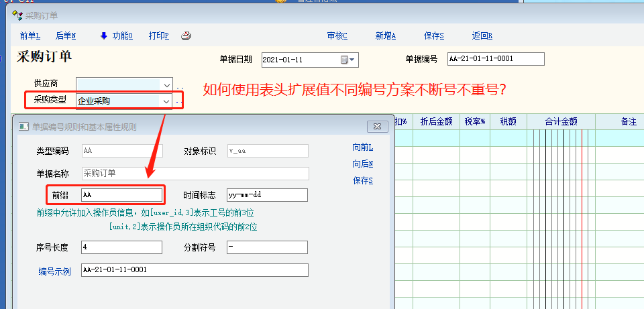Go to the previous order via 前单

point(30,36)
